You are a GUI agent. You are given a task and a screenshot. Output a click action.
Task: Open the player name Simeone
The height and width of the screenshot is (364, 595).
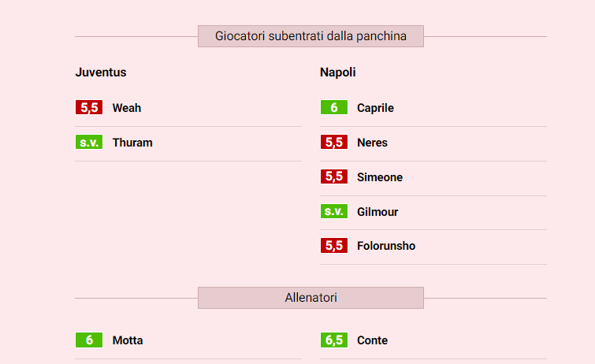click(x=380, y=177)
